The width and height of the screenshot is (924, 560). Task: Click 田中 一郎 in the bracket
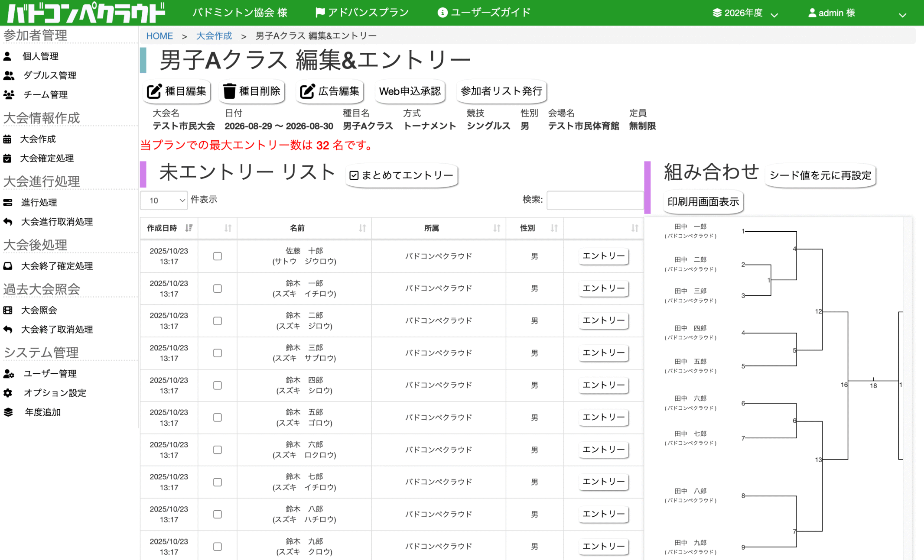click(x=690, y=227)
